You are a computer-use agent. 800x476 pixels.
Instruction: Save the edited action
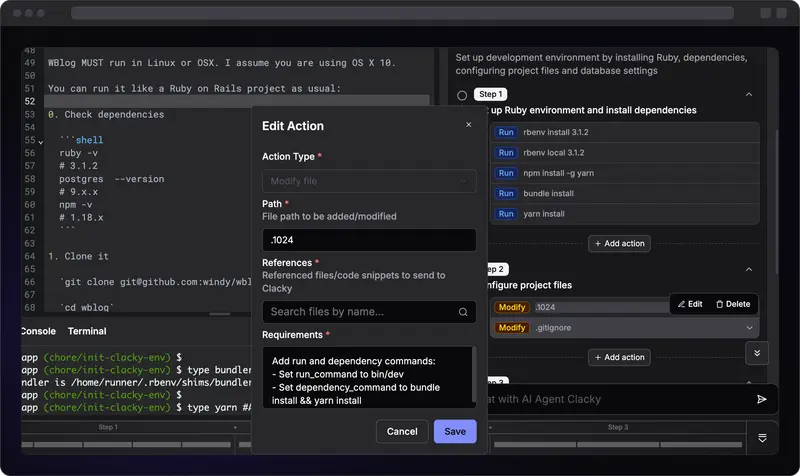click(455, 431)
